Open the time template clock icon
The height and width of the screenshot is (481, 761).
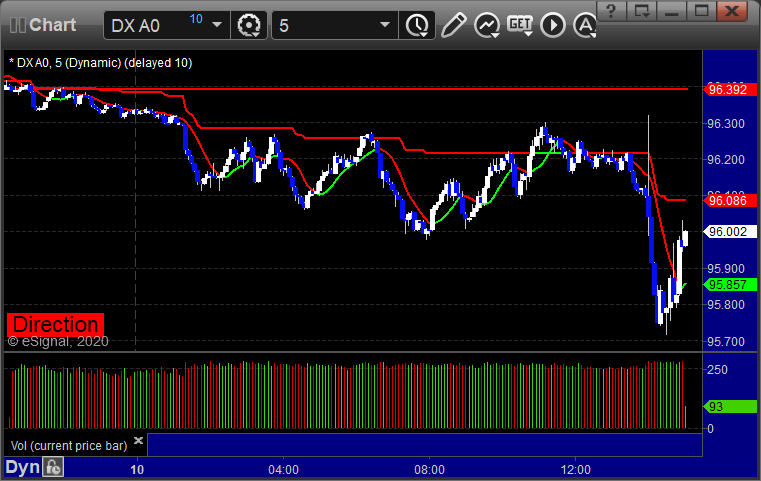coord(417,25)
